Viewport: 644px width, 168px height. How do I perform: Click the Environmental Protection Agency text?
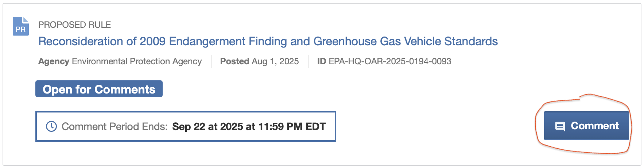(137, 61)
